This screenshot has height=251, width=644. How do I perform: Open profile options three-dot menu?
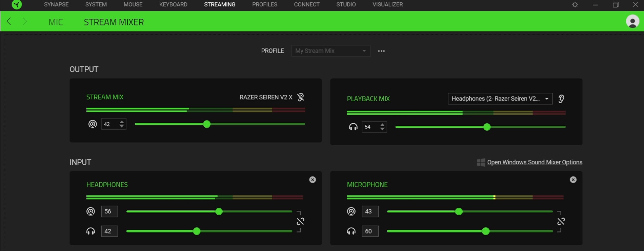pyautogui.click(x=381, y=51)
